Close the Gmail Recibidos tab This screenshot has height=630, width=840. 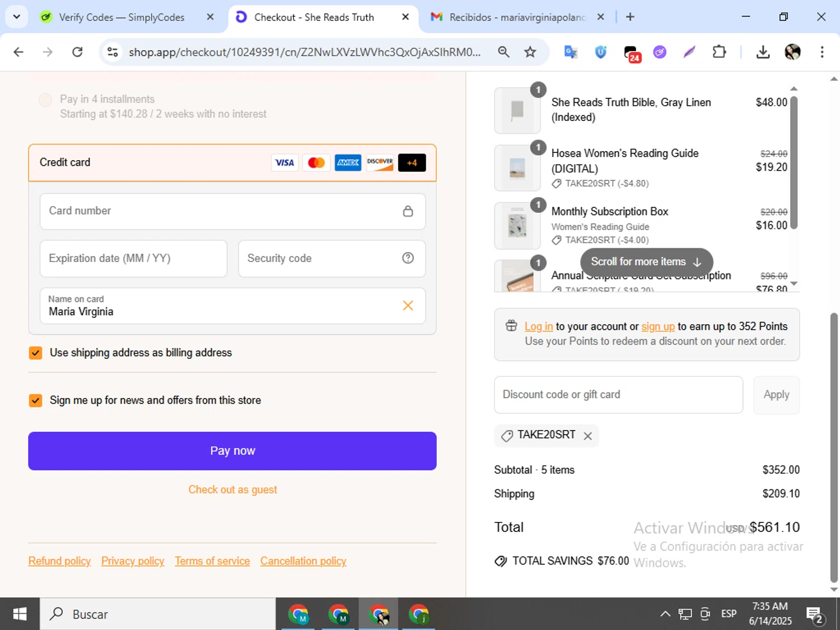click(x=600, y=17)
